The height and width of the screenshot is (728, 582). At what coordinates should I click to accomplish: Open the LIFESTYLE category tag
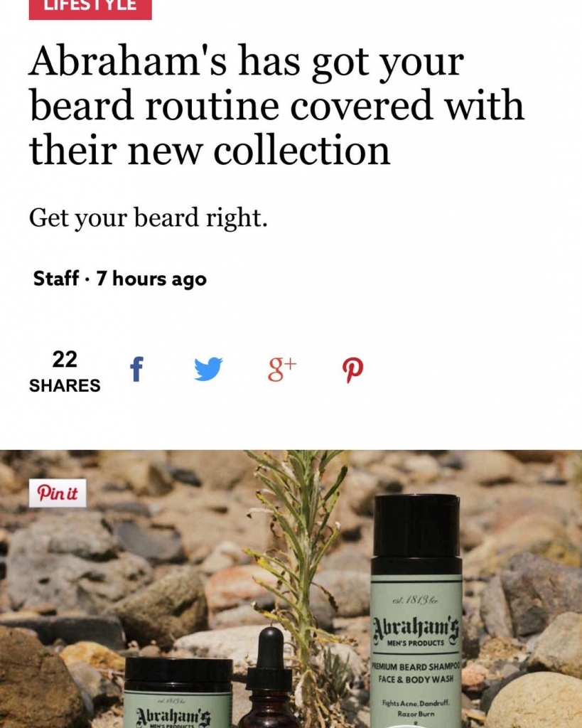tap(90, 8)
